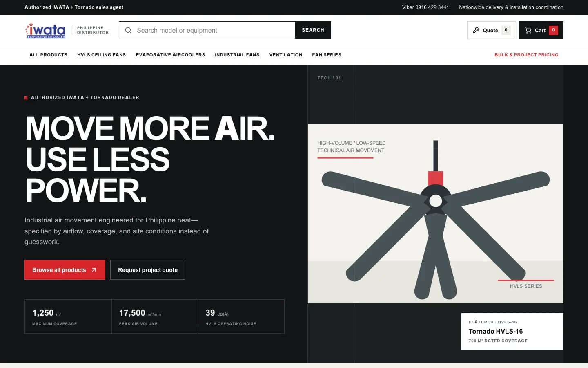Image resolution: width=588 pixels, height=368 pixels.
Task: Click the 39 dB(A) operating noise stat
Action: [x=241, y=316]
